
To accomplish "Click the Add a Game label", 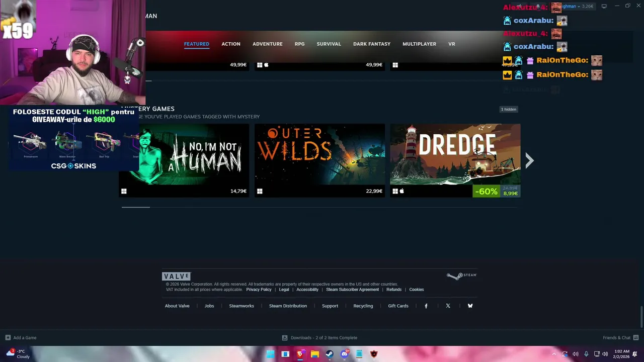I will click(25, 338).
